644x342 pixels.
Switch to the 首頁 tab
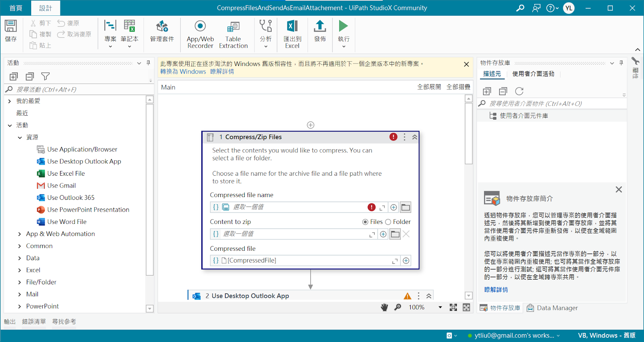pyautogui.click(x=16, y=8)
